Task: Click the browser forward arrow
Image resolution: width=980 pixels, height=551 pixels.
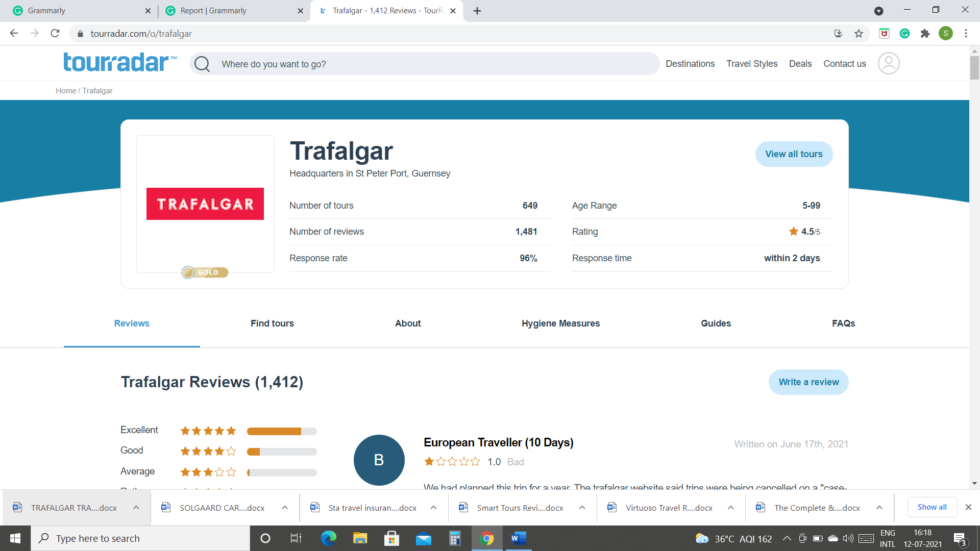Action: [34, 34]
